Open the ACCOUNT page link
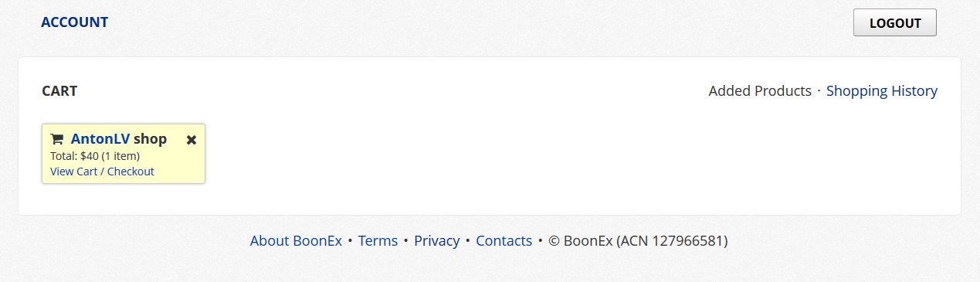Screen dimensions: 980x282 pyautogui.click(x=74, y=22)
